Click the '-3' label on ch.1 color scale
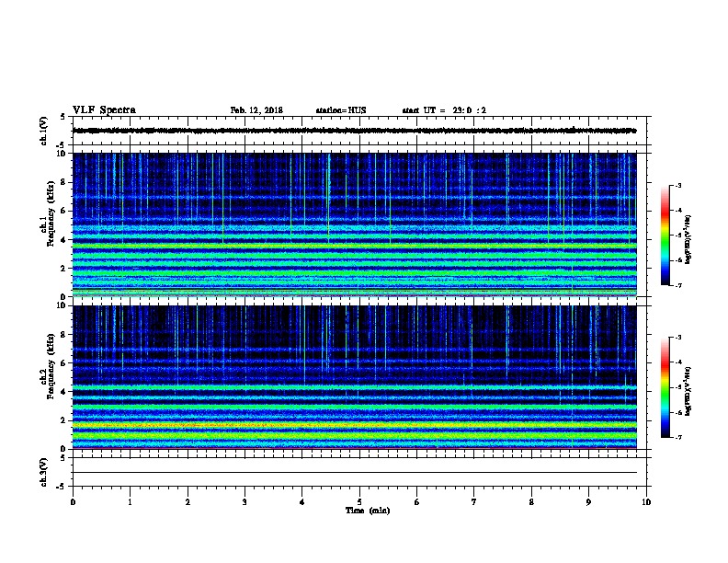This screenshot has width=728, height=563. tap(677, 185)
